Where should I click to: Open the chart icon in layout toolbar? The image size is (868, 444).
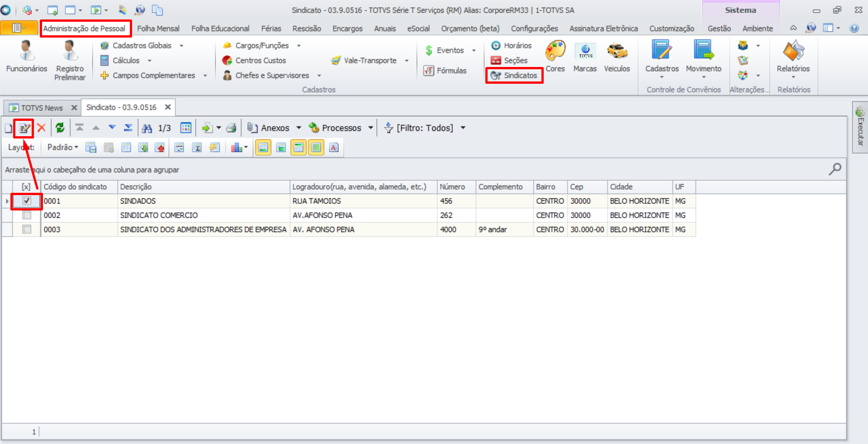237,147
